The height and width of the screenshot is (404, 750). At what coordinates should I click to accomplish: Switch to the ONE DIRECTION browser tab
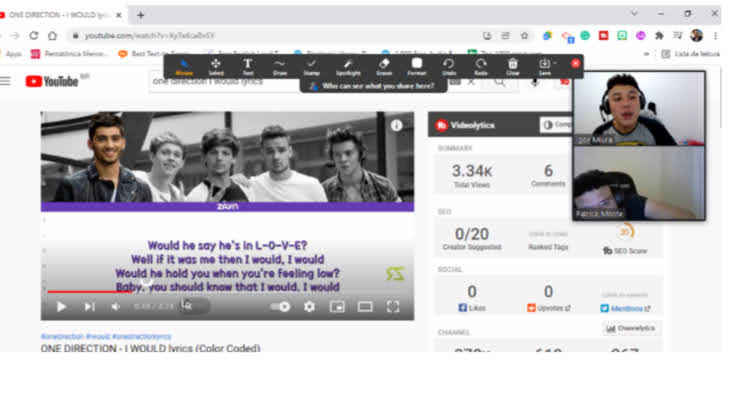[62, 15]
